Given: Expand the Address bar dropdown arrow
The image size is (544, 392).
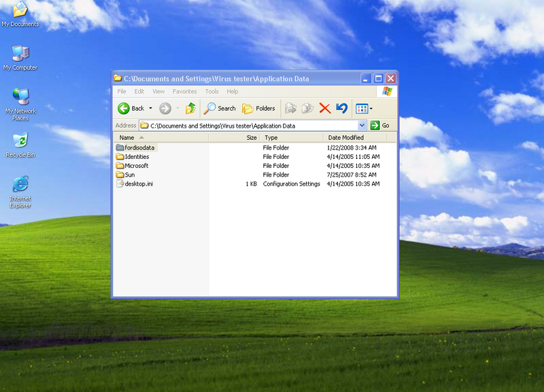Looking at the screenshot, I should [x=362, y=126].
